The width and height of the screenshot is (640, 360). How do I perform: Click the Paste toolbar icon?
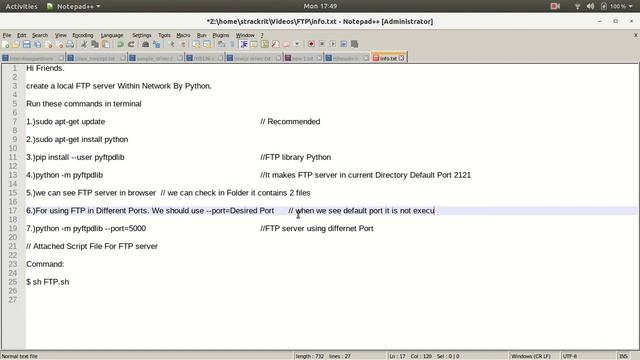coord(106,44)
